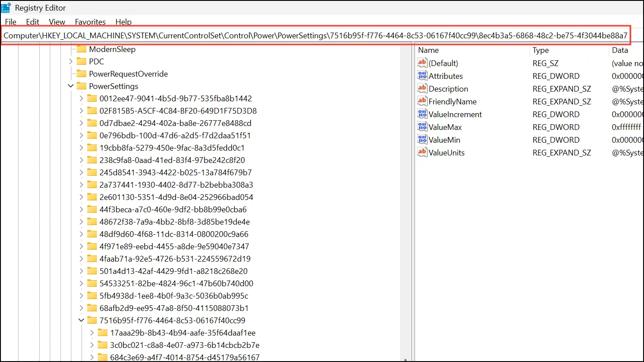Click the string icon of ValueUnits value
The width and height of the screenshot is (644, 362).
click(x=422, y=152)
